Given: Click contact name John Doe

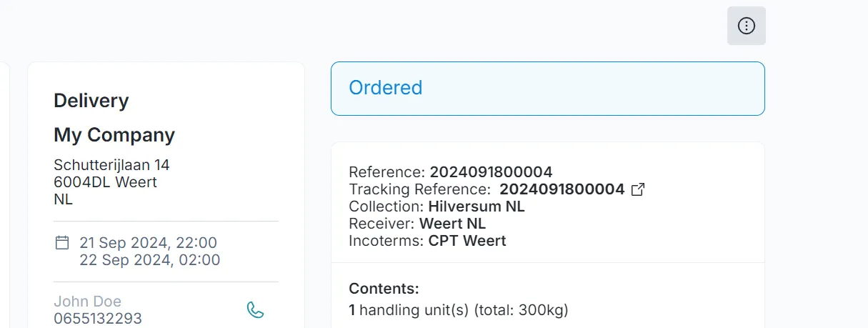Looking at the screenshot, I should [x=87, y=302].
